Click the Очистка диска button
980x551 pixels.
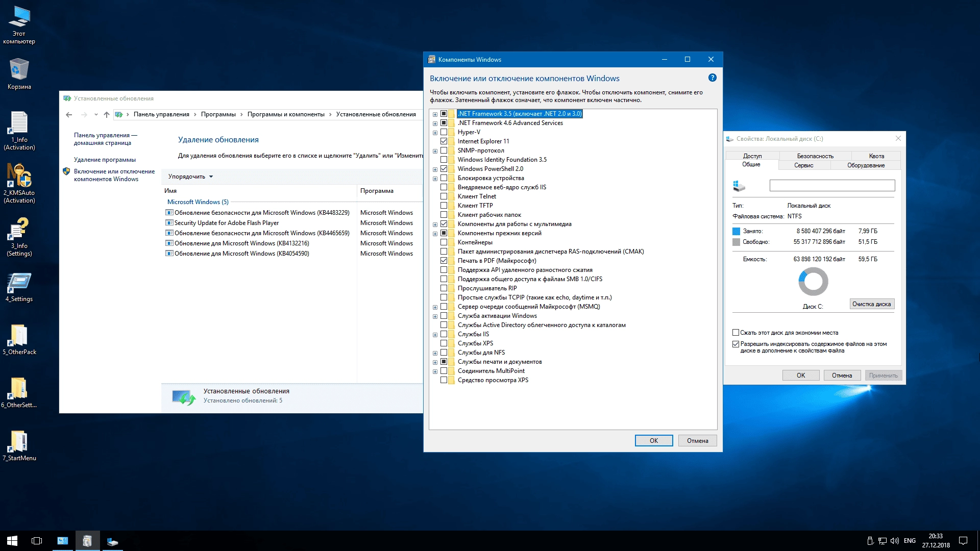tap(872, 304)
